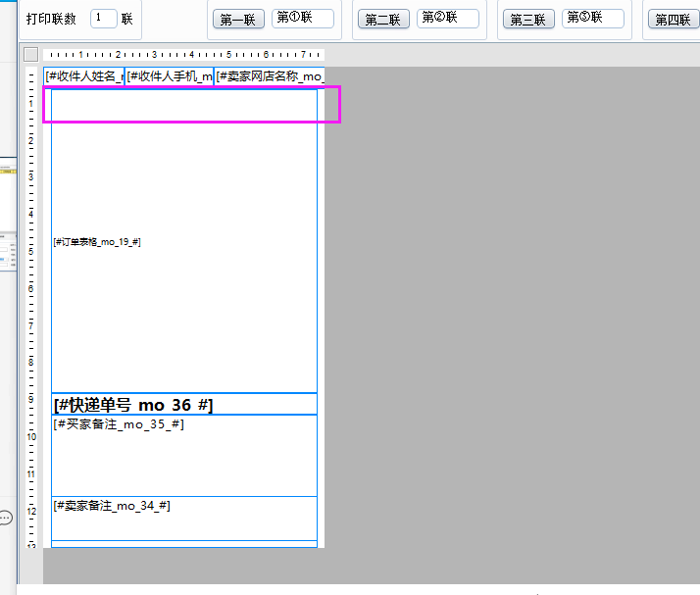The image size is (700, 595).
Task: Select the 卖家网店名称 template field
Action: click(x=270, y=76)
